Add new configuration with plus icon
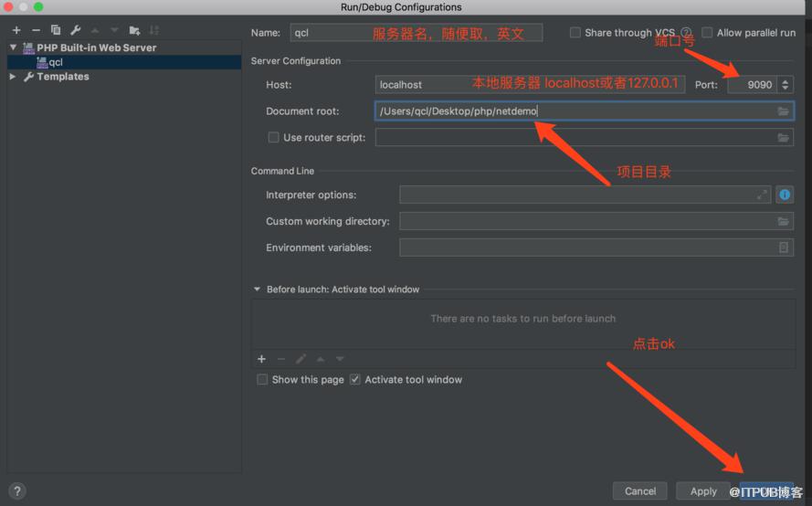 [x=16, y=30]
